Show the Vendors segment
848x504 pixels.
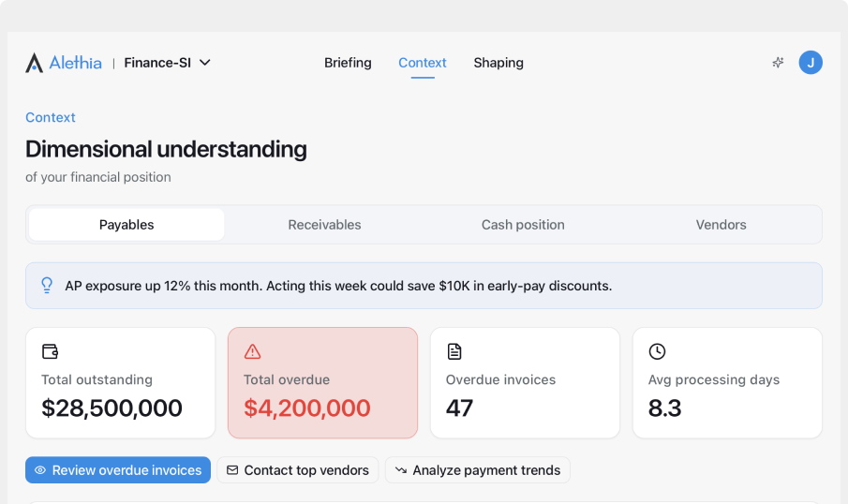tap(721, 225)
